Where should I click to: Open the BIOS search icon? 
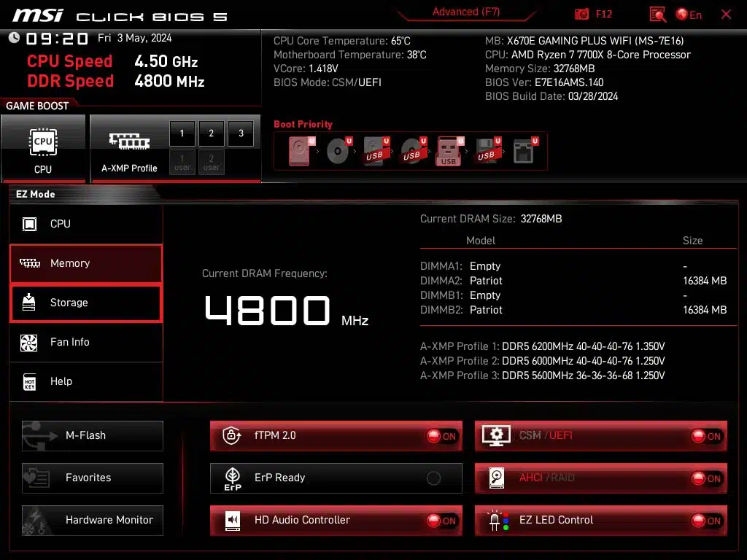658,14
